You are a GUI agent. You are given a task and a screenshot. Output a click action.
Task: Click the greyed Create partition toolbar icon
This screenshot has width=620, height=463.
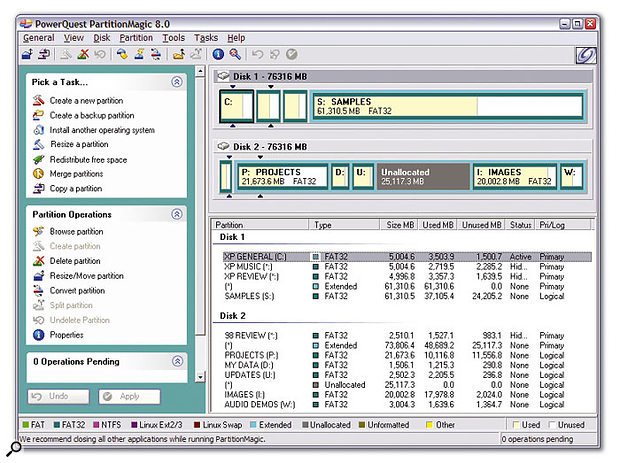click(66, 54)
